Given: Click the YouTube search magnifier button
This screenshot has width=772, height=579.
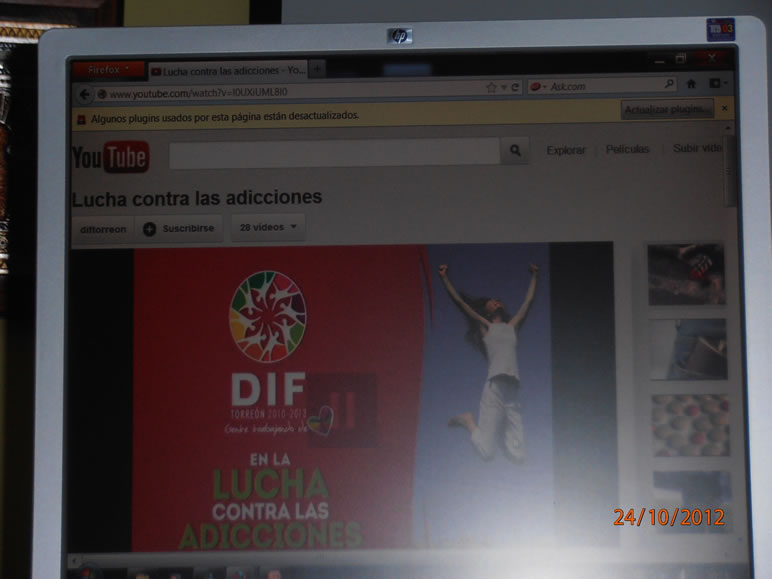Looking at the screenshot, I should (515, 150).
